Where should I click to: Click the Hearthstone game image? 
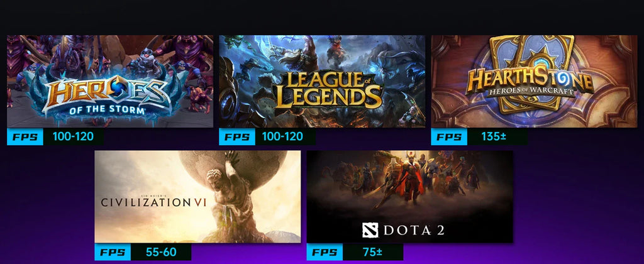coord(534,81)
